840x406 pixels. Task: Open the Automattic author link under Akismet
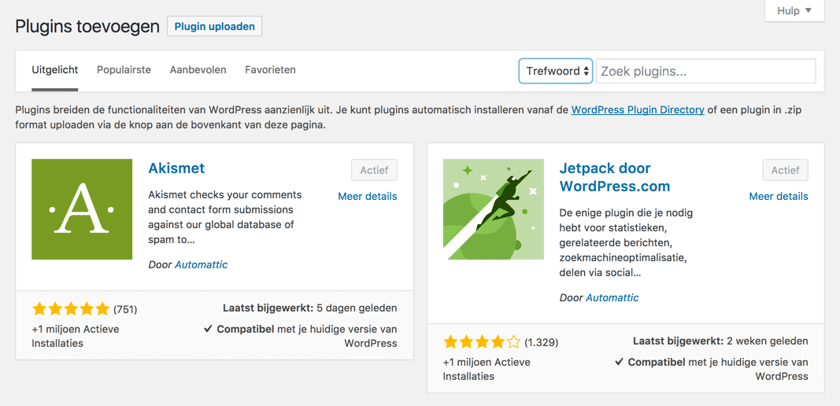pos(201,265)
